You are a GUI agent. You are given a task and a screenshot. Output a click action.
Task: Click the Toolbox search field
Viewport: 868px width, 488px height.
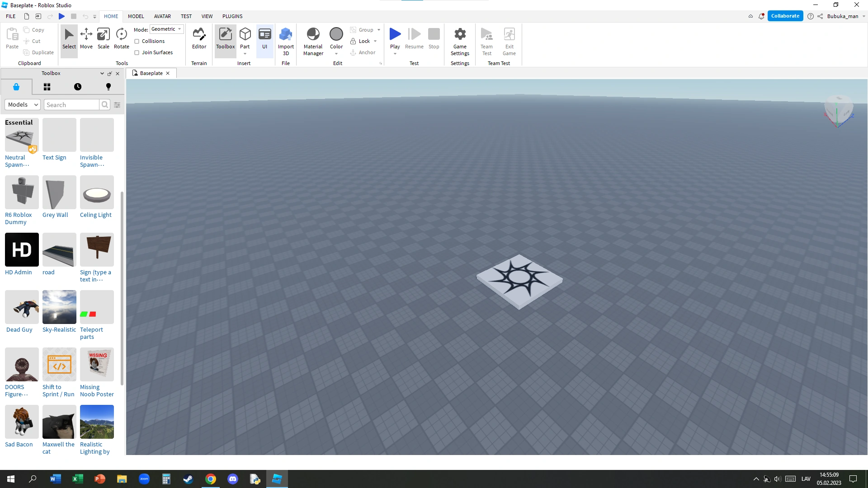pos(71,105)
